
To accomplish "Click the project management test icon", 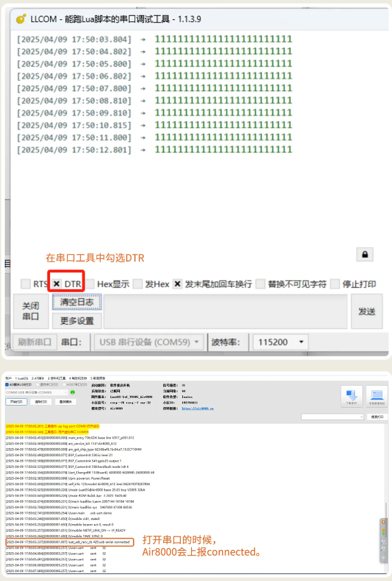I will [376, 396].
